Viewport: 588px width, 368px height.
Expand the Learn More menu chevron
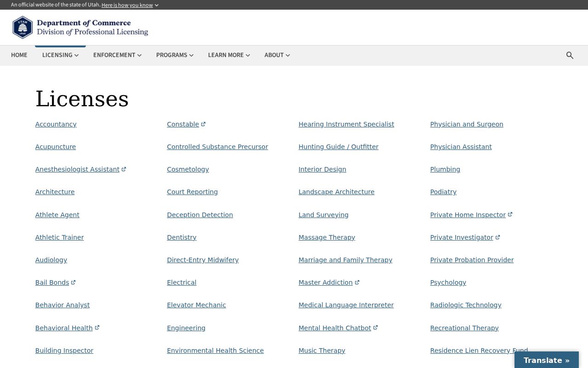pos(248,55)
